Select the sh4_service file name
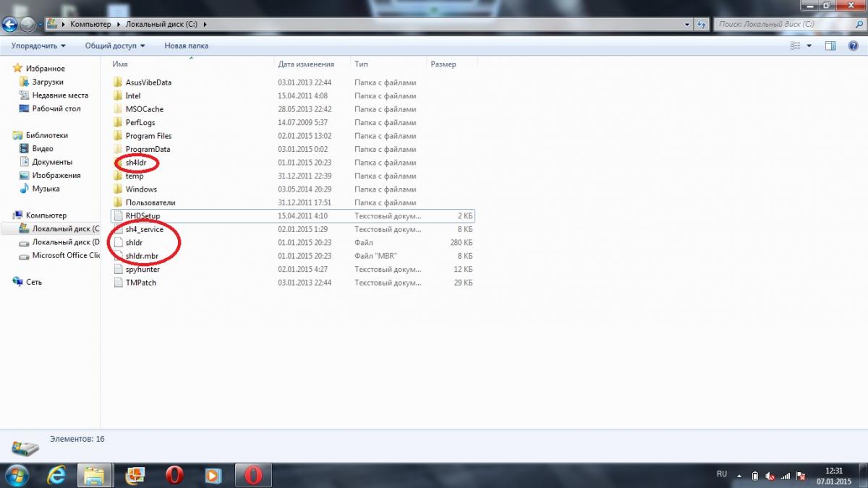The height and width of the screenshot is (488, 868). coord(145,229)
